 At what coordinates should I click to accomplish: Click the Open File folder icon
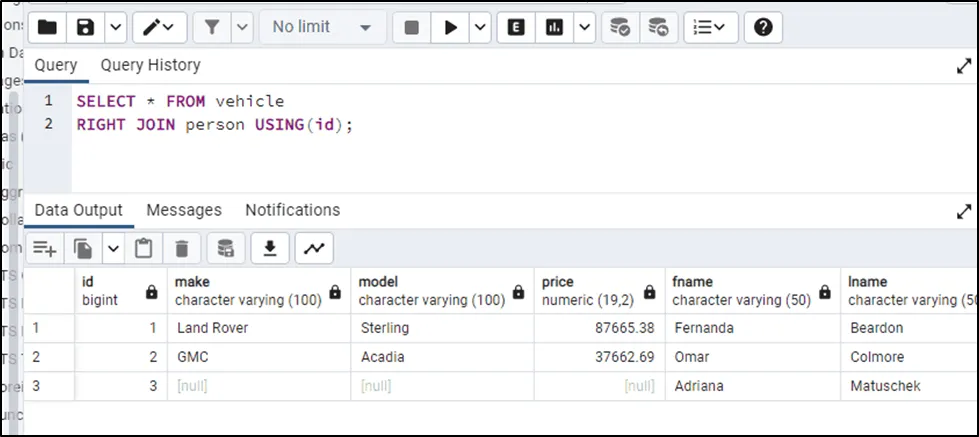(47, 28)
